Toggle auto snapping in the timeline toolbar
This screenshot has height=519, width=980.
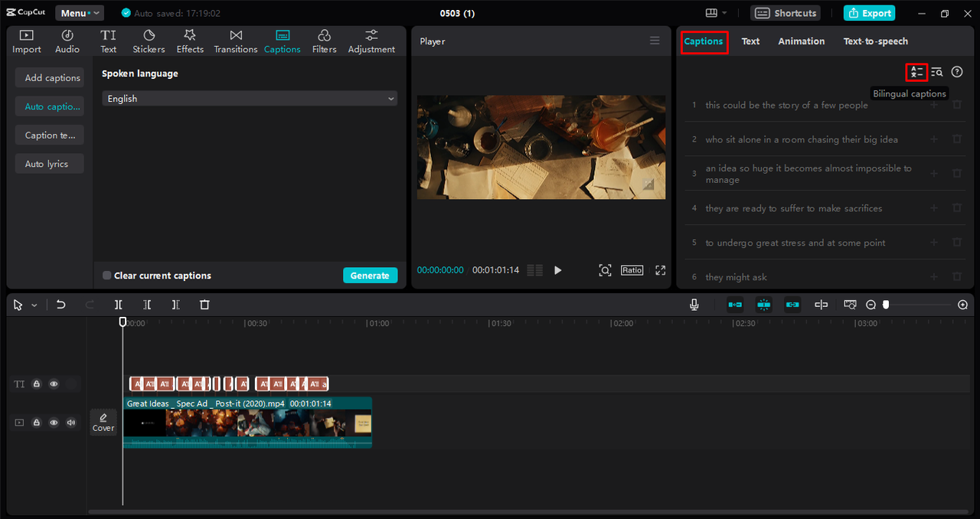pyautogui.click(x=763, y=305)
